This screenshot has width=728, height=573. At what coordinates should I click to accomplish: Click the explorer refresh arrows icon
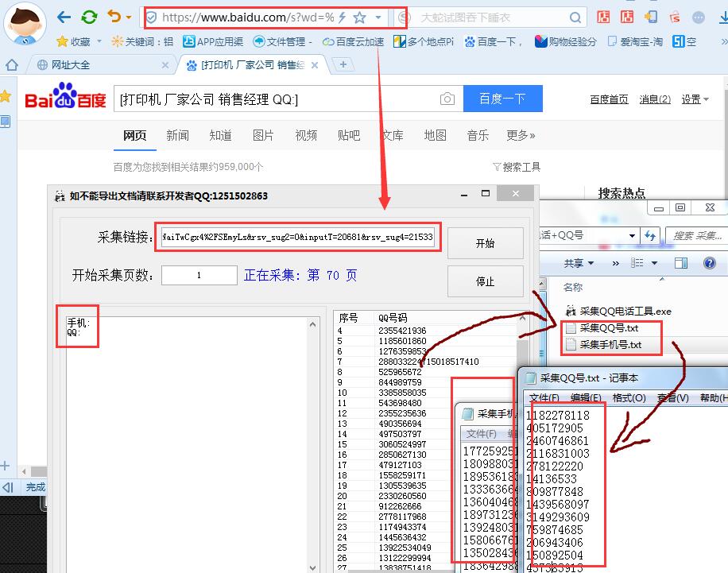650,236
